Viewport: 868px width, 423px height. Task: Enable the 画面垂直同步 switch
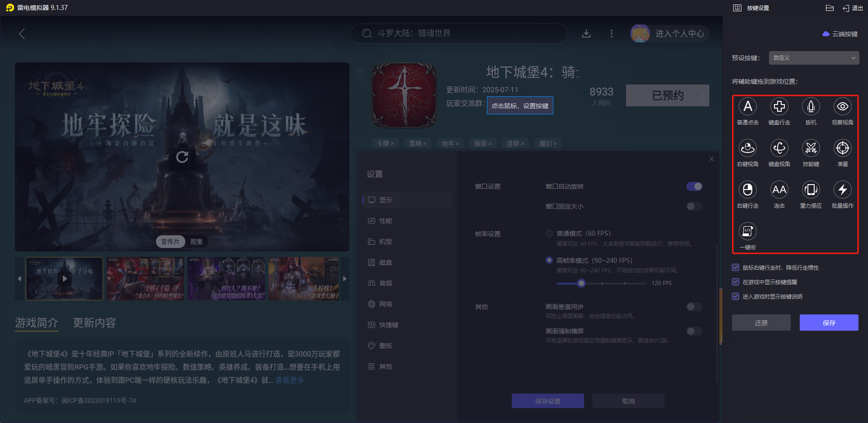point(694,307)
